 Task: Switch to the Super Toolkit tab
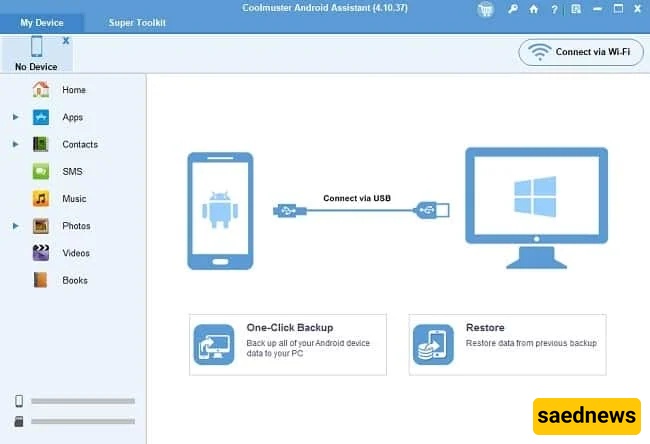pos(137,23)
